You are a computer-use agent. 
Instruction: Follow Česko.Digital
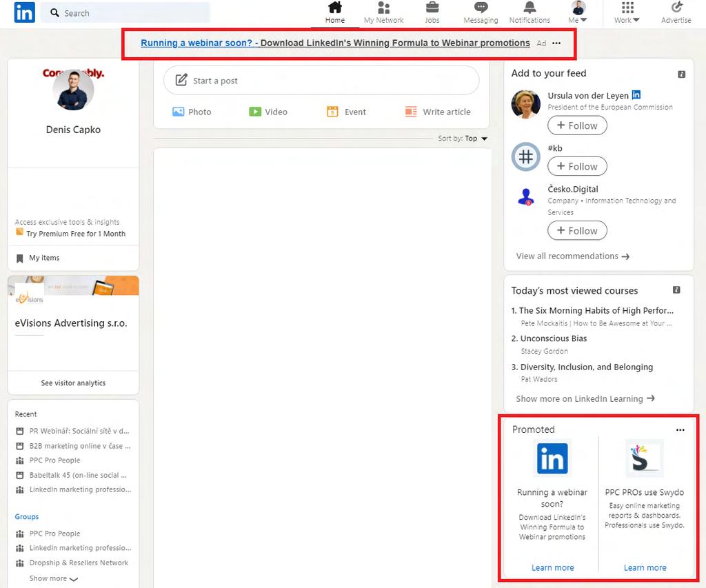577,231
